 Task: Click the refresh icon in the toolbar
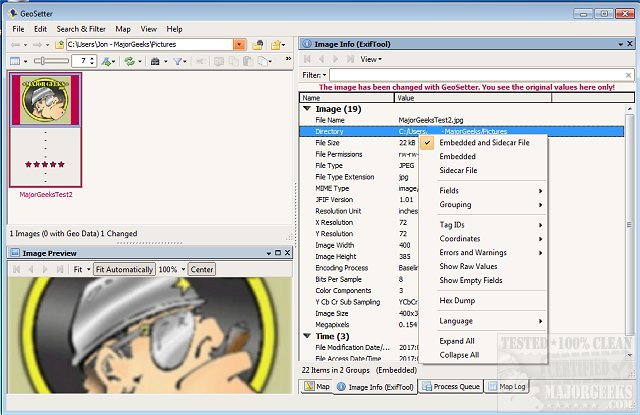click(x=129, y=61)
